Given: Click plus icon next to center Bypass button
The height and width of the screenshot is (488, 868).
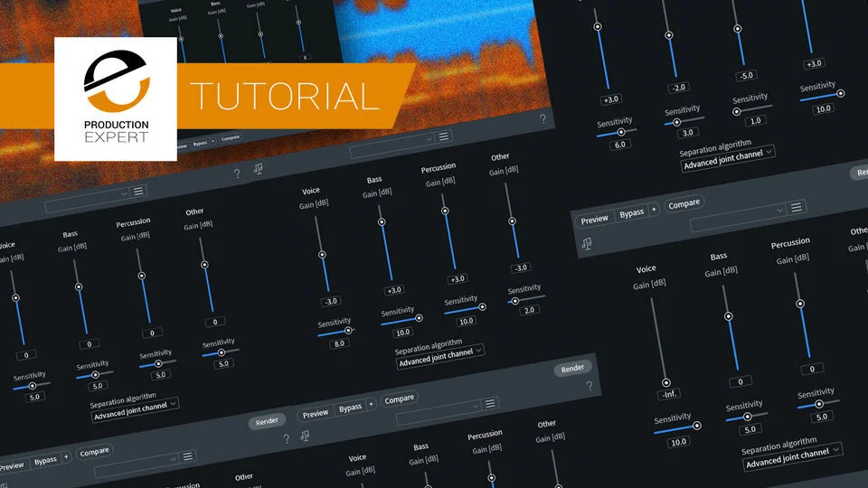Looking at the screenshot, I should [x=371, y=405].
